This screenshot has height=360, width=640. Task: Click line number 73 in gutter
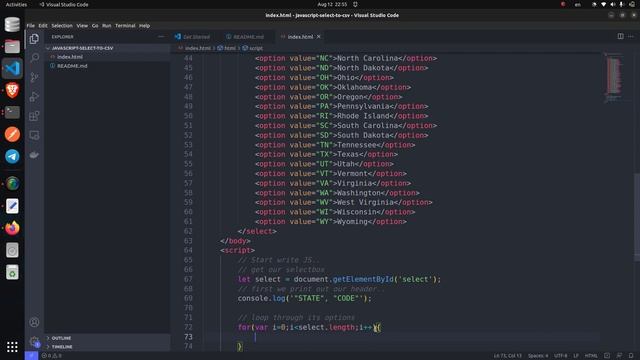pyautogui.click(x=188, y=337)
